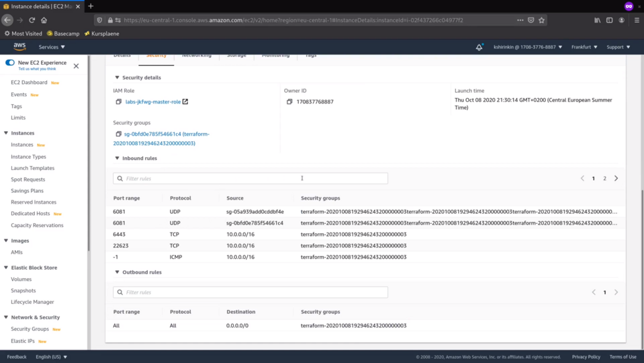Open the kshirinkin account dropdown
This screenshot has height=363, width=644.
pyautogui.click(x=528, y=47)
